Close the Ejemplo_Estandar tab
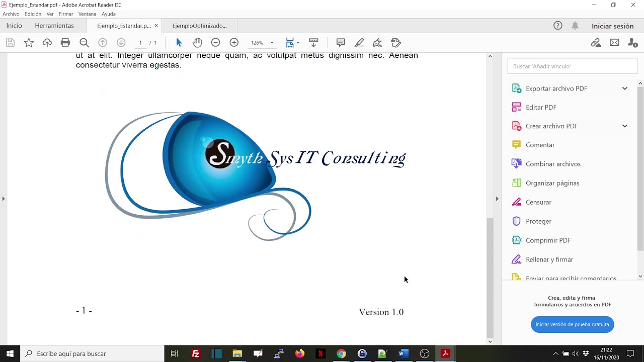The image size is (644, 362). tap(156, 26)
